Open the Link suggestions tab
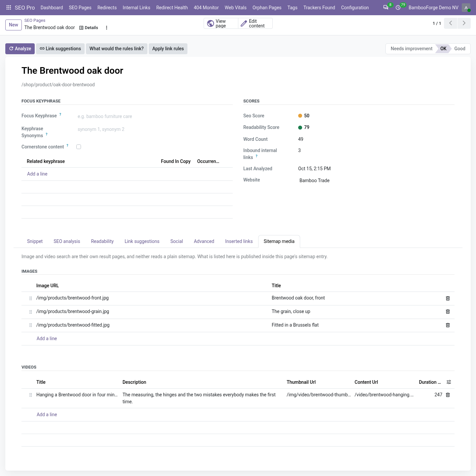This screenshot has width=476, height=476. 142,241
